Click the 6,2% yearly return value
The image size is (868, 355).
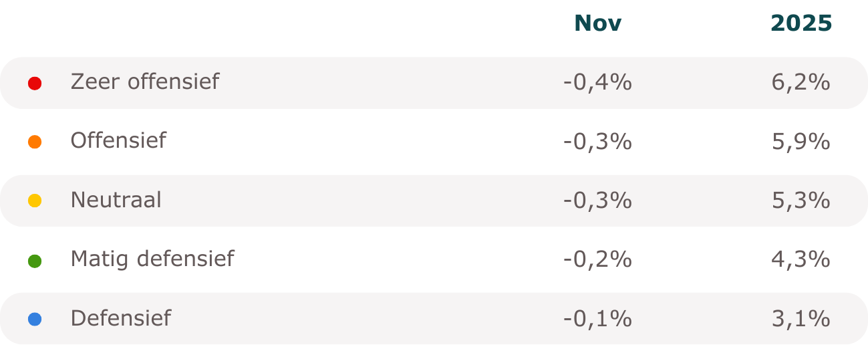pos(801,82)
